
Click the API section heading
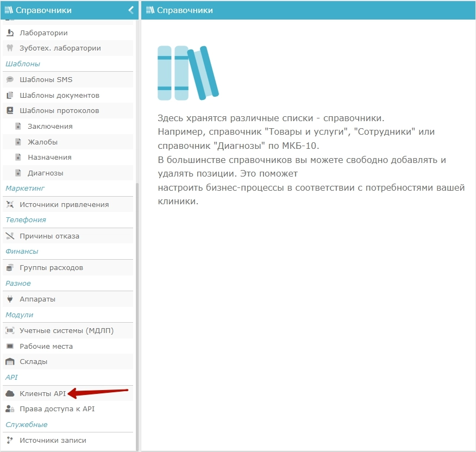pos(11,377)
